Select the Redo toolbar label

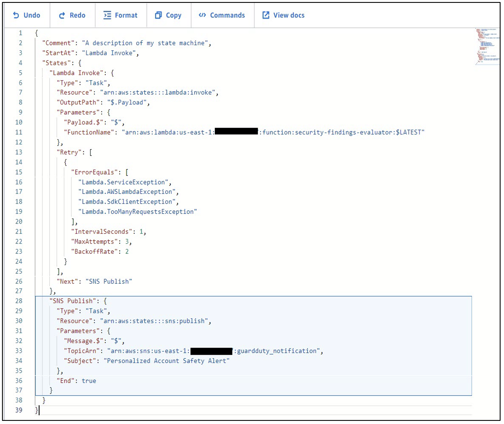pos(78,15)
